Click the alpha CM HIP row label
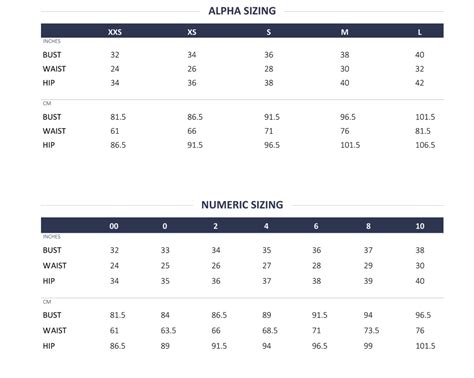This screenshot has height=378, width=474. pyautogui.click(x=49, y=145)
